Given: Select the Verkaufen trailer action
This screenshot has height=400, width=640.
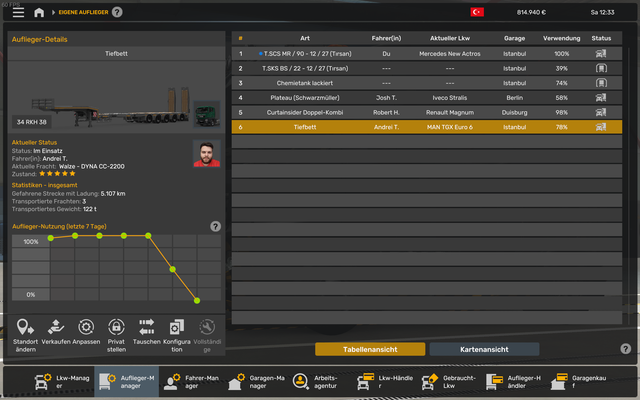Looking at the screenshot, I should click(56, 332).
